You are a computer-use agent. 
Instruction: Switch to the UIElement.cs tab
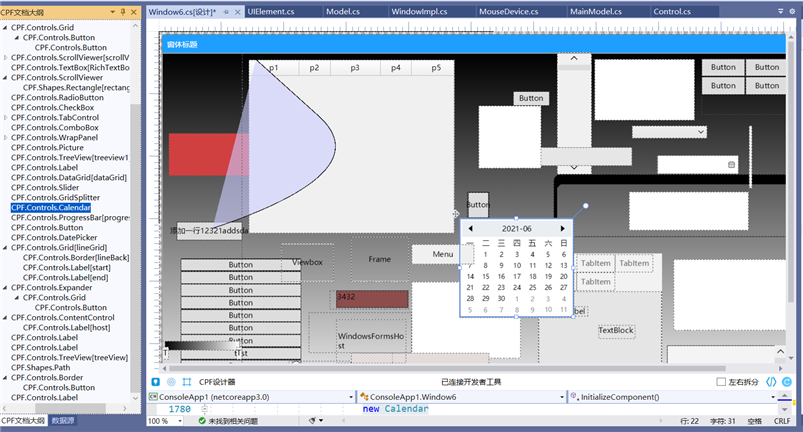270,11
